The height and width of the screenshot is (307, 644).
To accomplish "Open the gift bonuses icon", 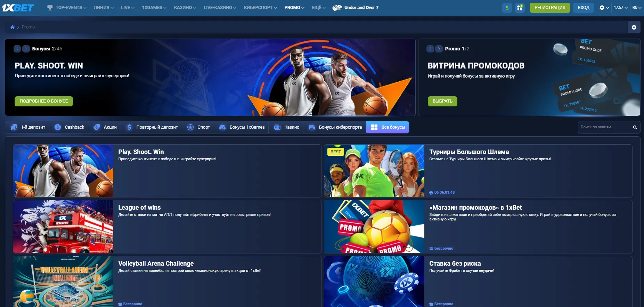I will pos(520,8).
